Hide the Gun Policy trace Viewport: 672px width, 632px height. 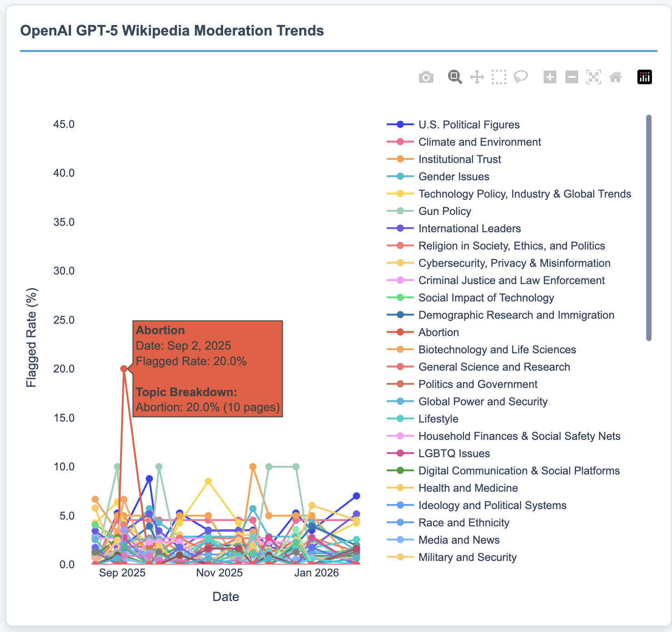tap(444, 211)
